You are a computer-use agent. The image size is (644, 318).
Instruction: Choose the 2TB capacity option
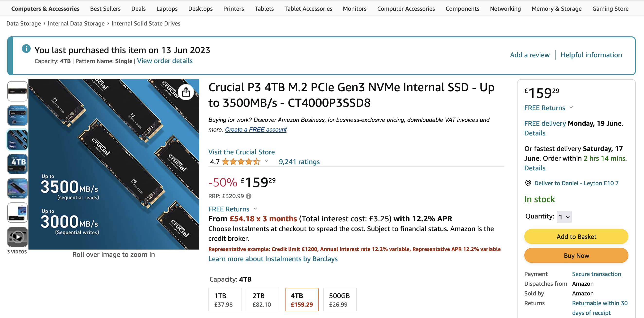(263, 300)
